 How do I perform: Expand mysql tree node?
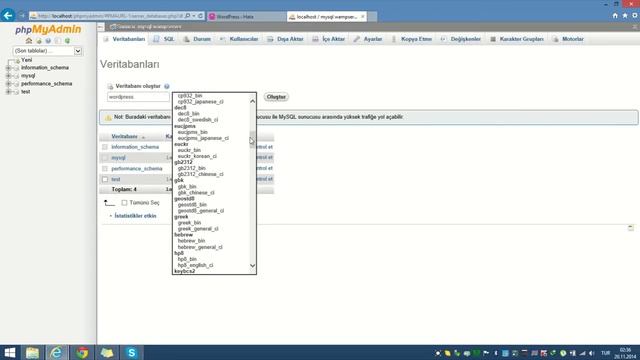[x=8, y=76]
